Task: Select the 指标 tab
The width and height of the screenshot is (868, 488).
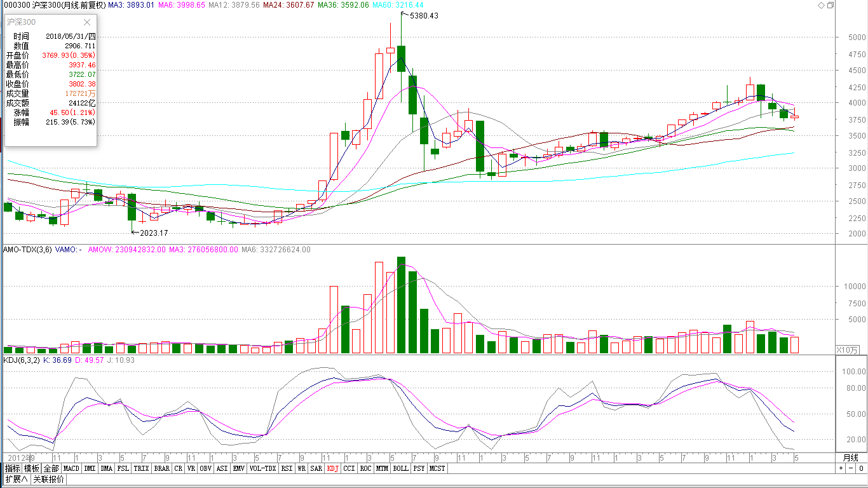Action: point(12,468)
